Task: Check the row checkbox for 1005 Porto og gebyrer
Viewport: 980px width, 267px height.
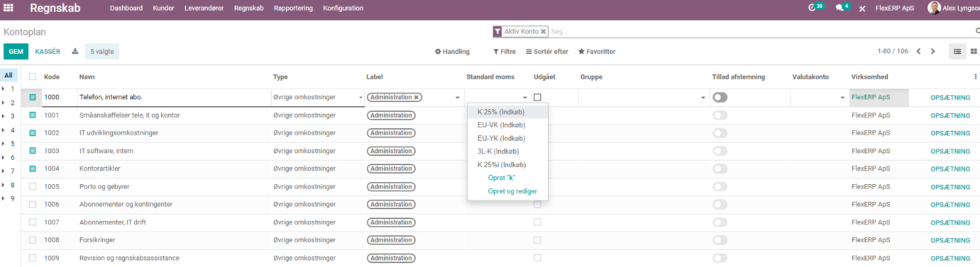Action: coord(33,186)
